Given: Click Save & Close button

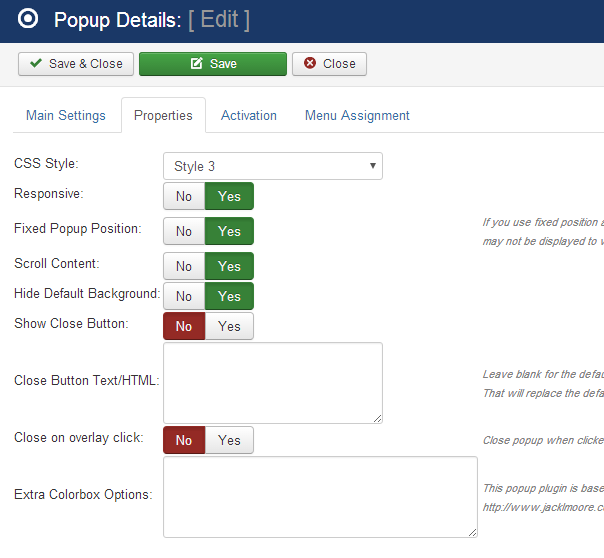Looking at the screenshot, I should point(76,64).
